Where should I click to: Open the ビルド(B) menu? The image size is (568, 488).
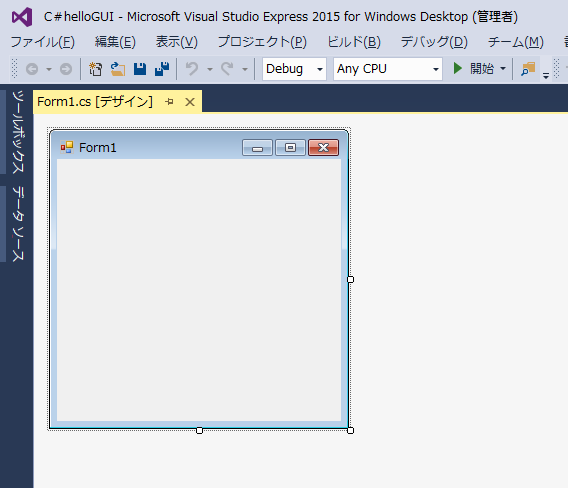(x=354, y=42)
